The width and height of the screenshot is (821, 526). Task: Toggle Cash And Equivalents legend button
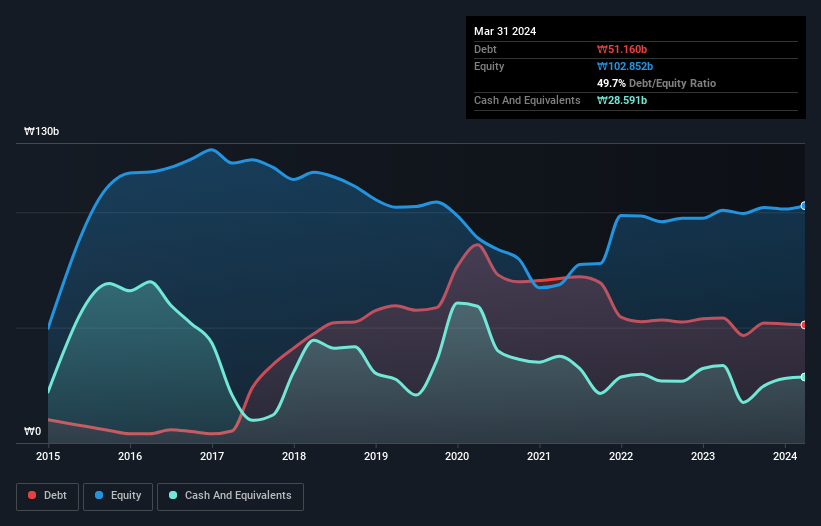(230, 496)
